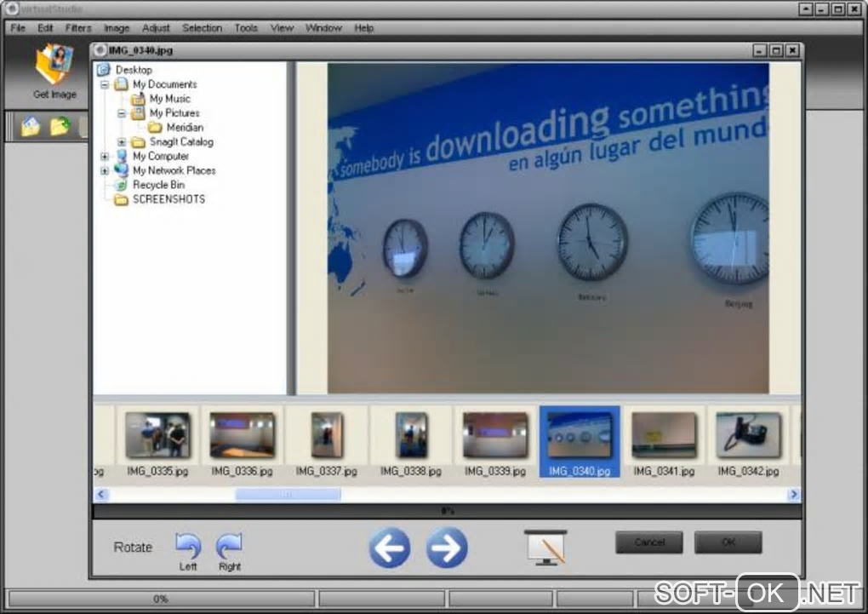Viewport: 868px width, 614px height.
Task: Click the Recycle Bin icon
Action: pos(121,185)
